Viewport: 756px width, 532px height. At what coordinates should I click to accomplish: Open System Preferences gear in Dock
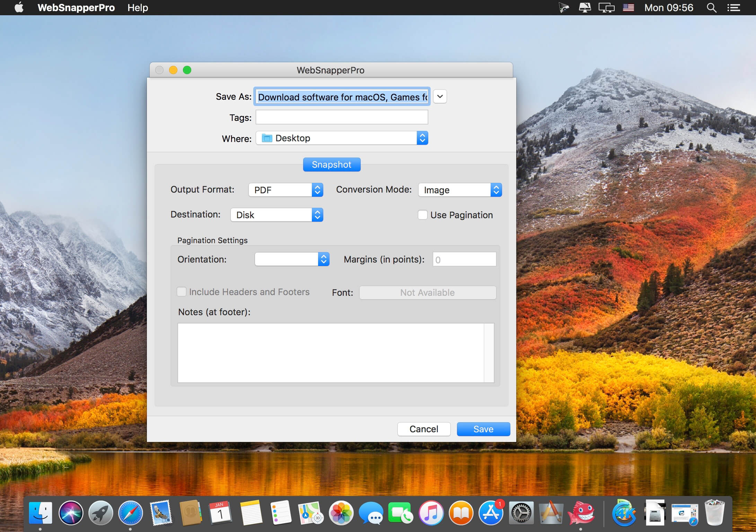[521, 513]
